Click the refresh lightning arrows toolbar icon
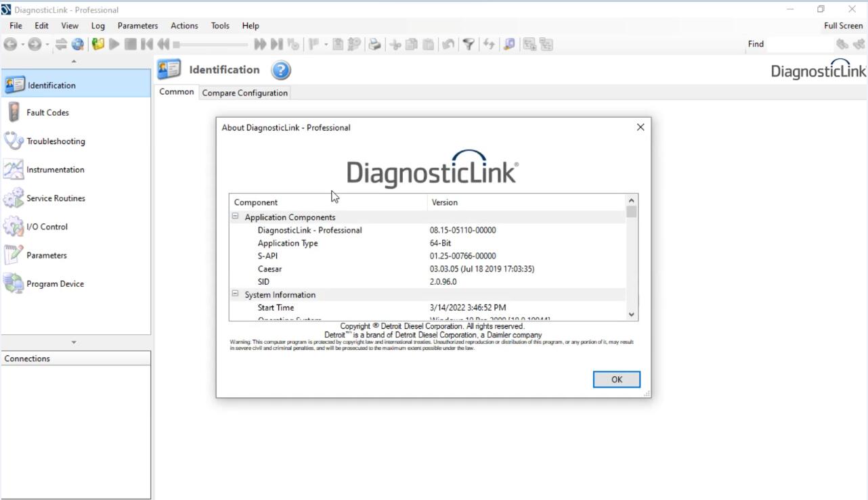 pos(488,44)
